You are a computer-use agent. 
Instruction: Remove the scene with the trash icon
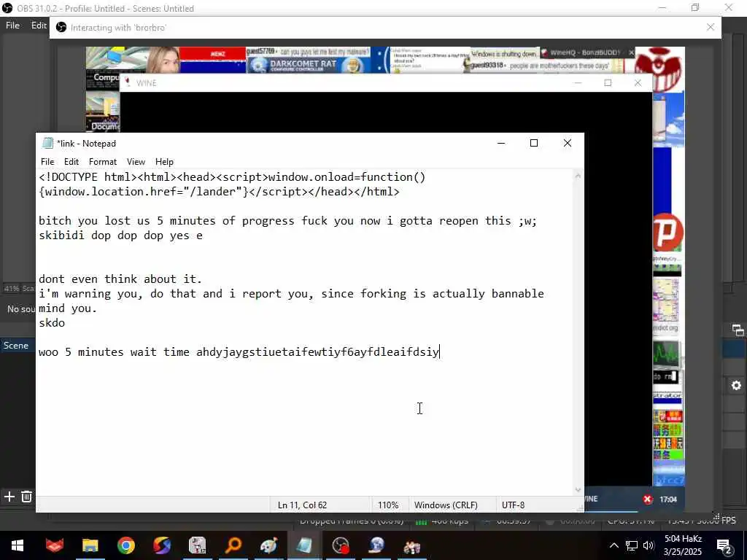tap(27, 497)
